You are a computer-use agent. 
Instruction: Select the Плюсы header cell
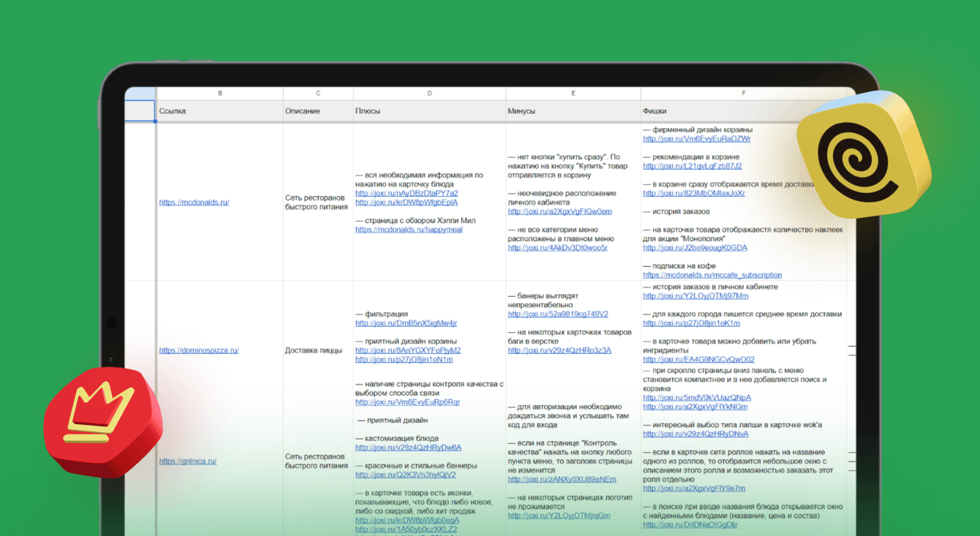429,111
